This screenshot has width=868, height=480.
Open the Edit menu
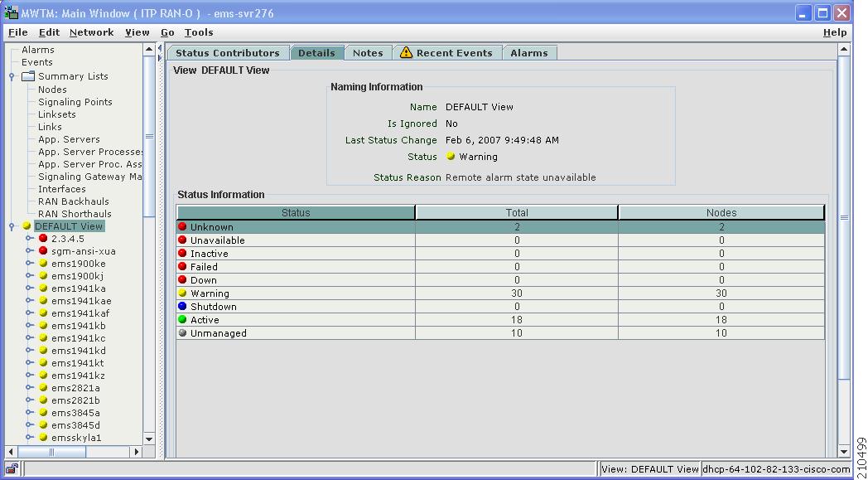[x=49, y=32]
